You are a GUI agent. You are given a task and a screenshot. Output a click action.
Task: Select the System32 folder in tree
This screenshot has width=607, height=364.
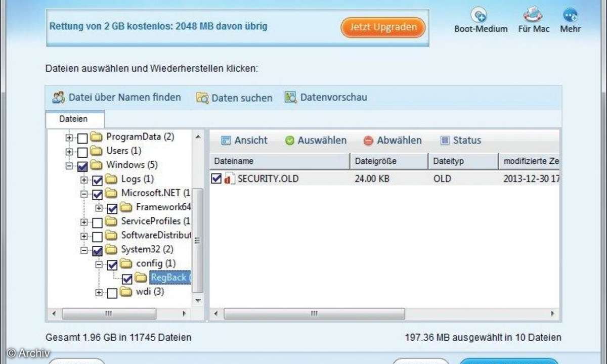tap(147, 250)
